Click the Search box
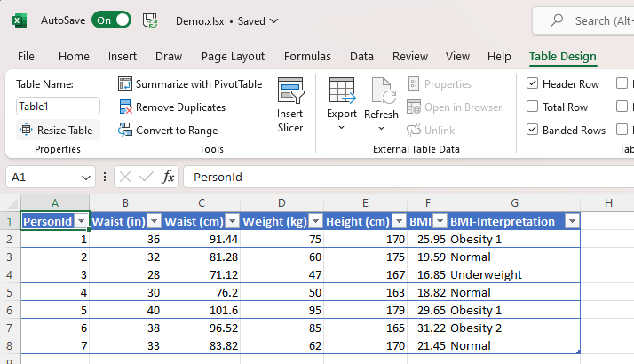The image size is (634, 364). tap(583, 20)
